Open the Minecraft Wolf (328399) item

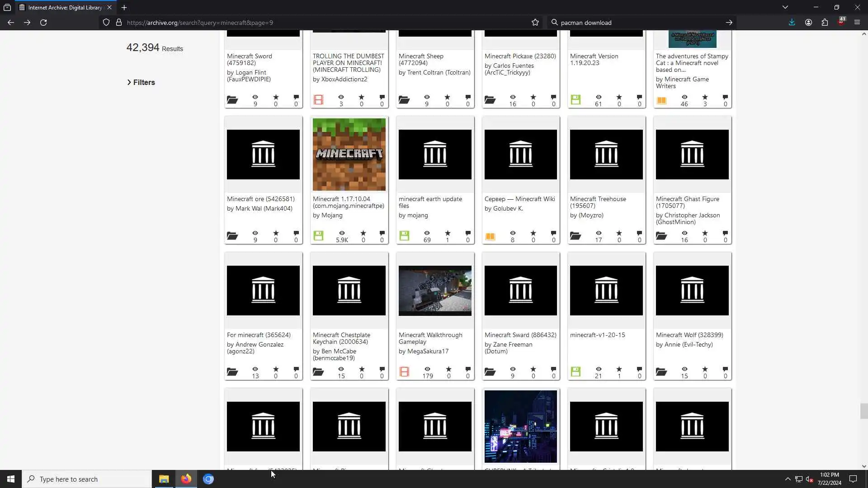689,335
